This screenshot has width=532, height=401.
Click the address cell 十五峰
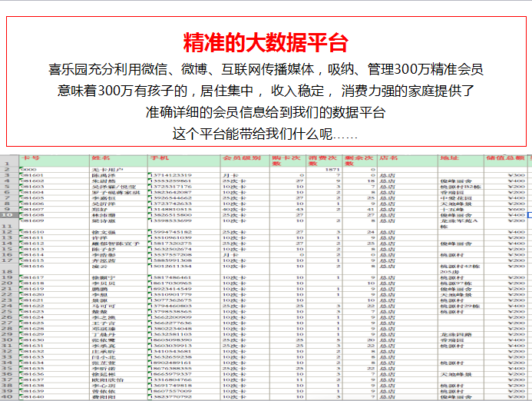461,209
